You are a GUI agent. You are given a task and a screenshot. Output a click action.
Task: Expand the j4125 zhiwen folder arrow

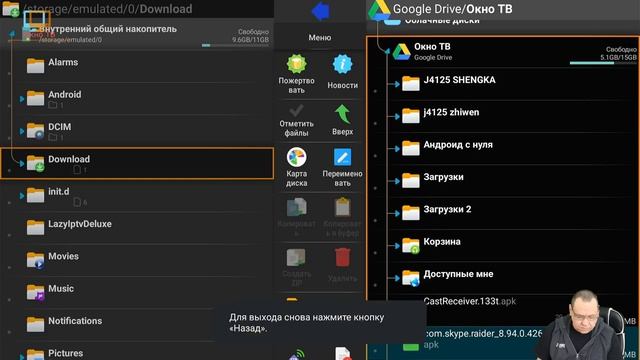click(397, 116)
